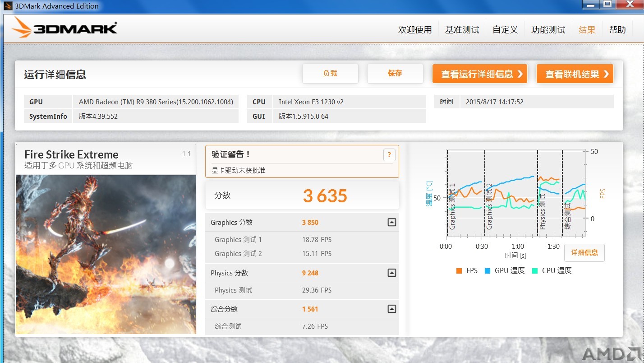Image resolution: width=644 pixels, height=363 pixels.
Task: Click 查看联机结果 orange button
Action: [x=575, y=74]
